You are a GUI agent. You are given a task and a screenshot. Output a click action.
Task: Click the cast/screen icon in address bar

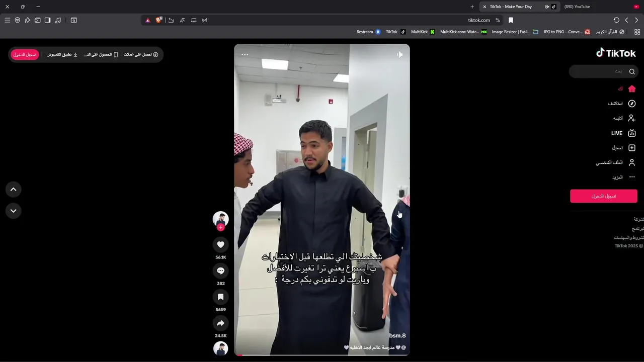[194, 20]
